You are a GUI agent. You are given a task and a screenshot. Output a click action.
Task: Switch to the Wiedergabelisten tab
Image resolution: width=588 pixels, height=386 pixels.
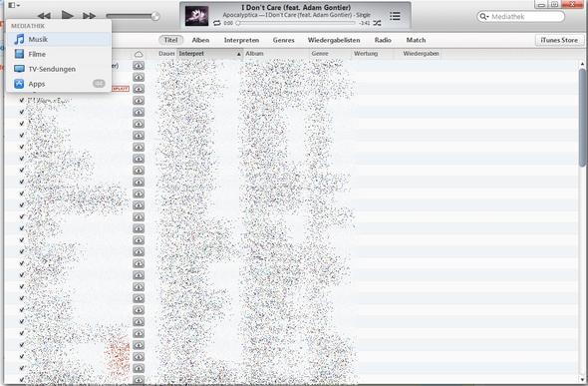click(x=334, y=40)
